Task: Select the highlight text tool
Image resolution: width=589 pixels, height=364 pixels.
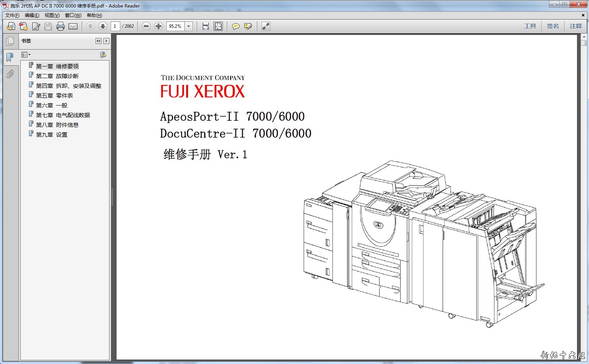Action: tap(248, 26)
